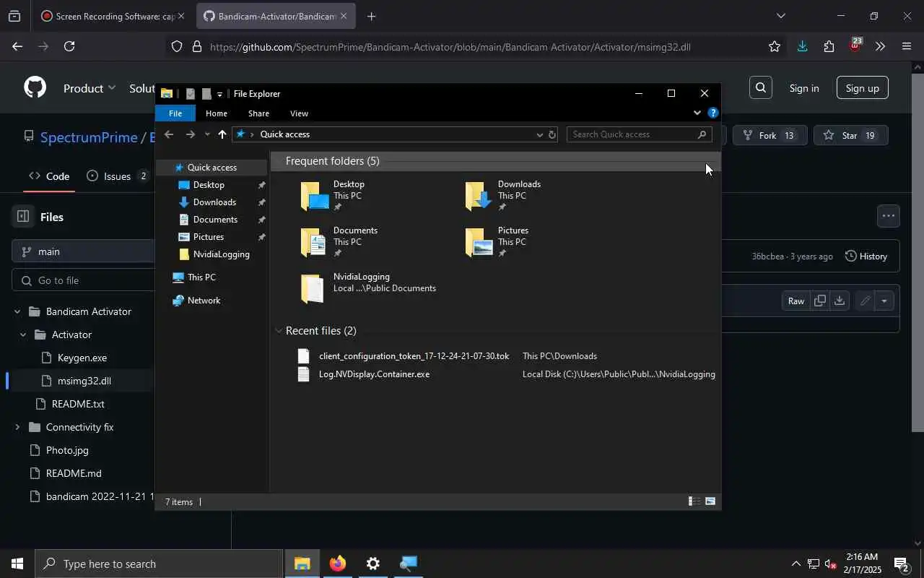This screenshot has height=578, width=924.
Task: Open the Firefox application menu
Action: tap(907, 46)
